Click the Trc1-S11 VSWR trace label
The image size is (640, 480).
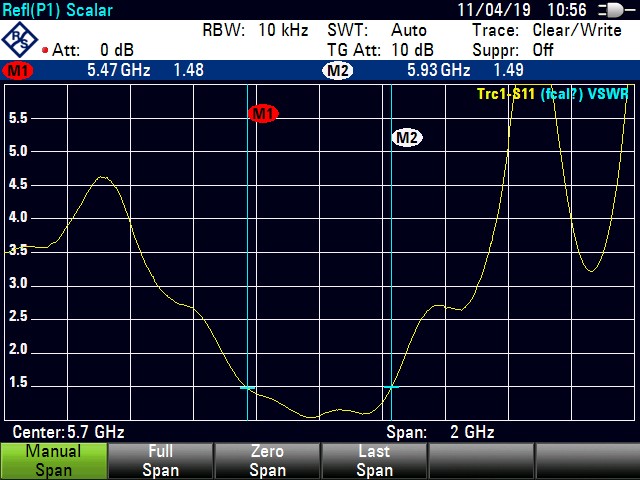coord(553,95)
